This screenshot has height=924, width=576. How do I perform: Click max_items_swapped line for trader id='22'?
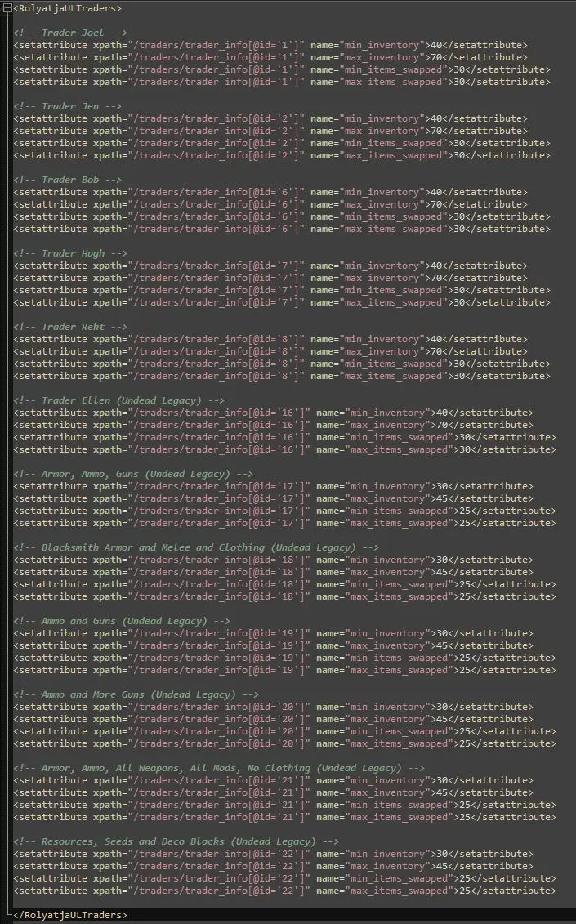click(284, 891)
